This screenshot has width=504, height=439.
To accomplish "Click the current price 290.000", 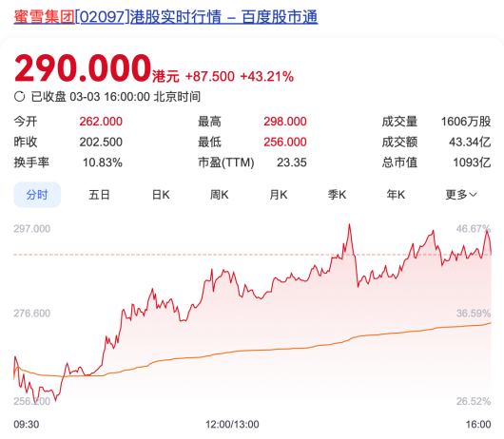I will click(x=83, y=68).
